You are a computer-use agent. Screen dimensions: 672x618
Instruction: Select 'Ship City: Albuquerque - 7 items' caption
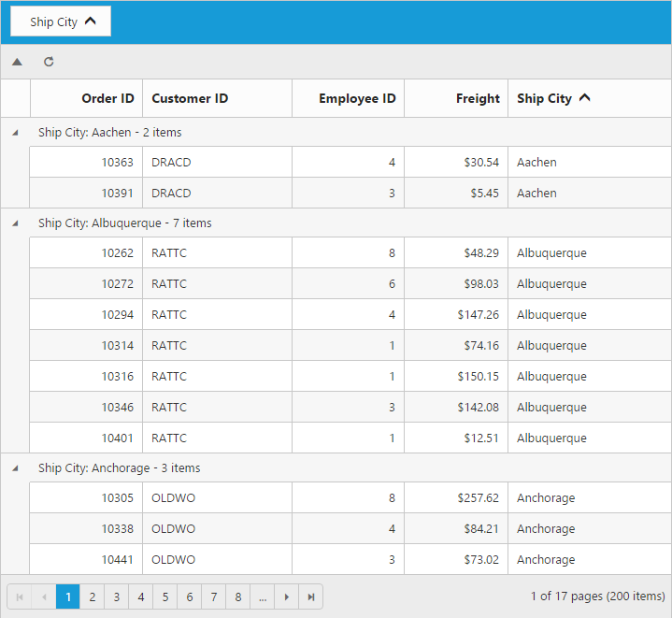tap(124, 223)
